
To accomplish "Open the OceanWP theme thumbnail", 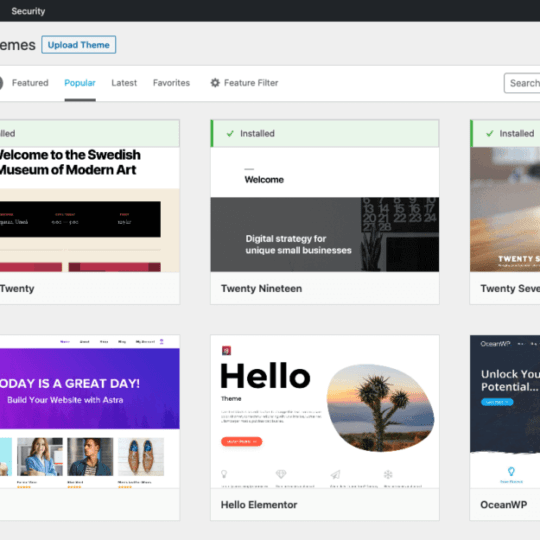I will (505, 412).
